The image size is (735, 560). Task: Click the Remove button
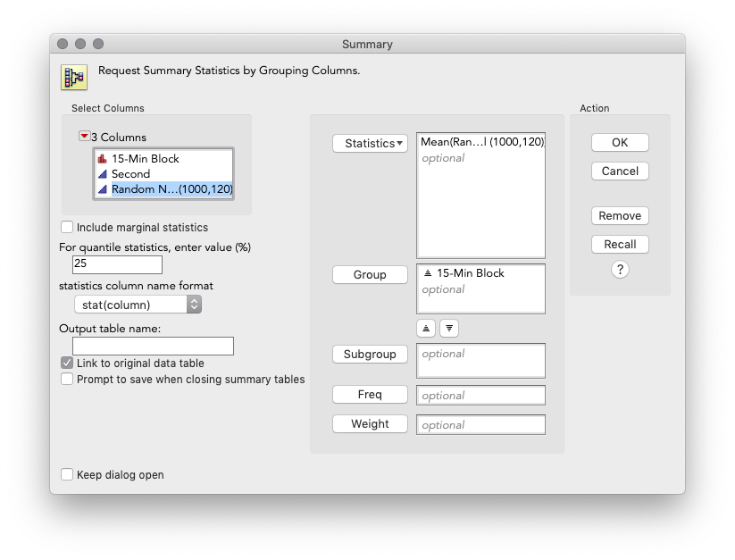coord(620,215)
